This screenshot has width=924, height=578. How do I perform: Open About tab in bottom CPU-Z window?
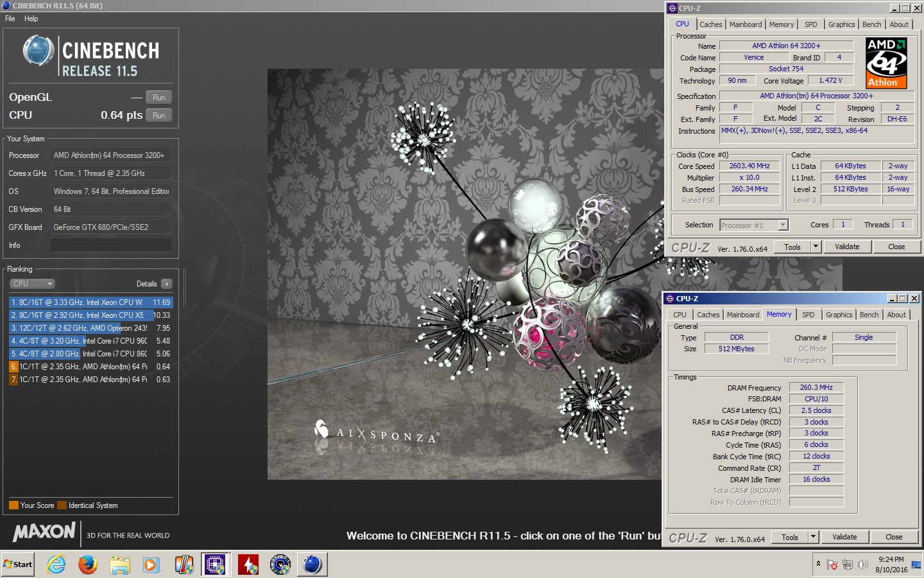(896, 315)
